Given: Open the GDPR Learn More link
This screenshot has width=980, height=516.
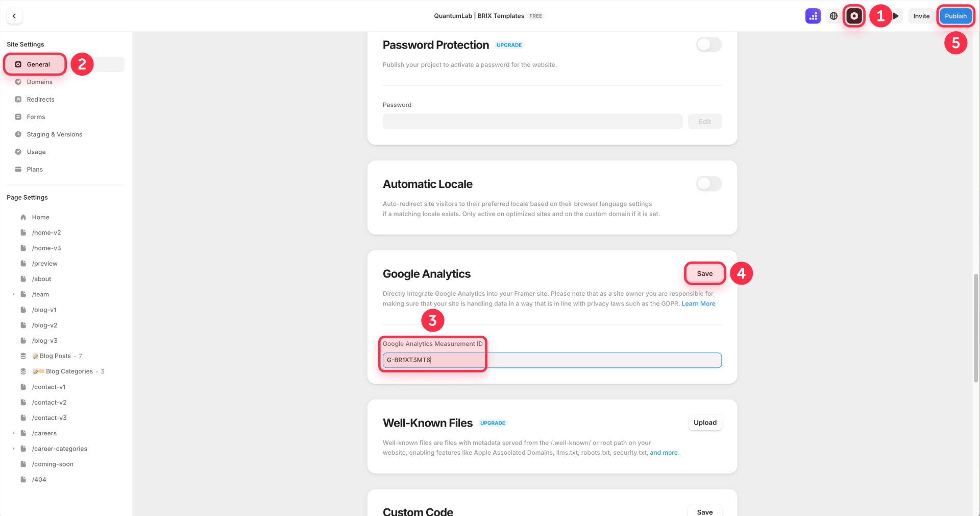Looking at the screenshot, I should [x=698, y=303].
